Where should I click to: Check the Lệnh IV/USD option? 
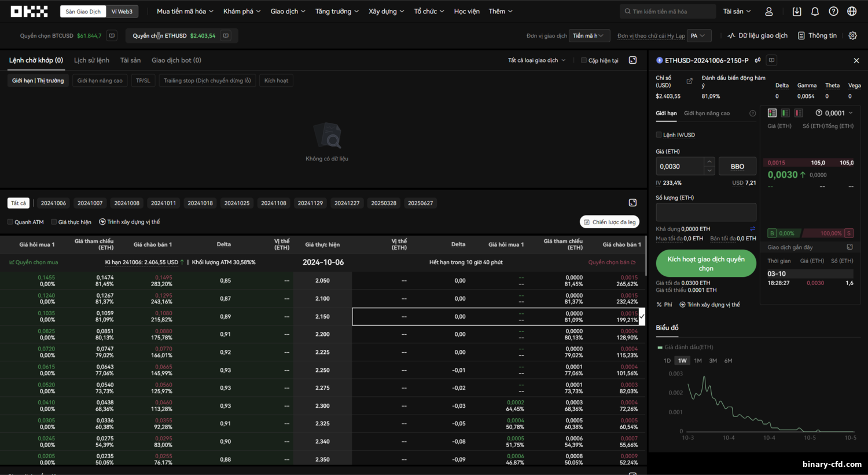click(x=659, y=134)
